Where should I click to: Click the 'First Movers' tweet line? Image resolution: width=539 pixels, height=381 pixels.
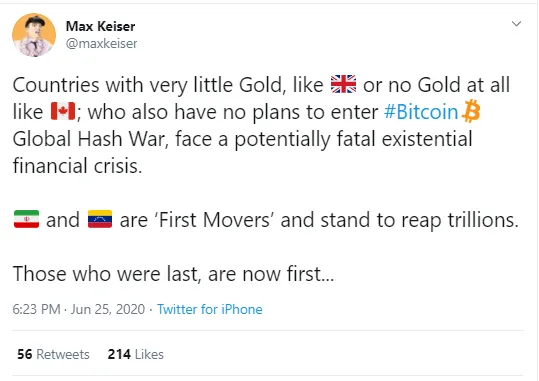coord(266,220)
